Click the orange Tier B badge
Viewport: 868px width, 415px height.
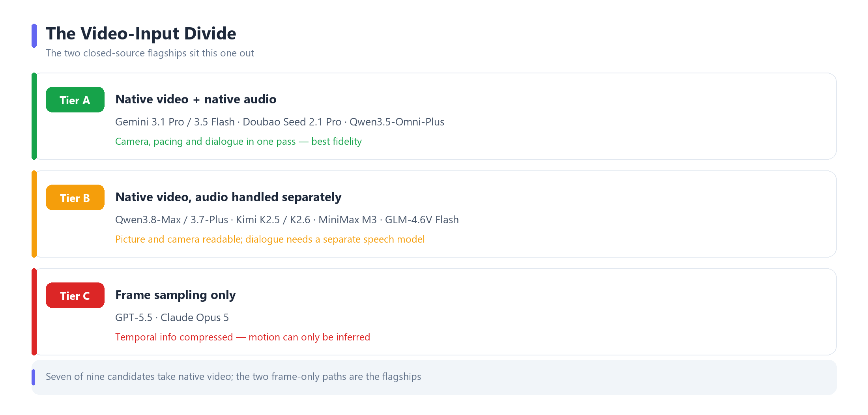pos(75,198)
